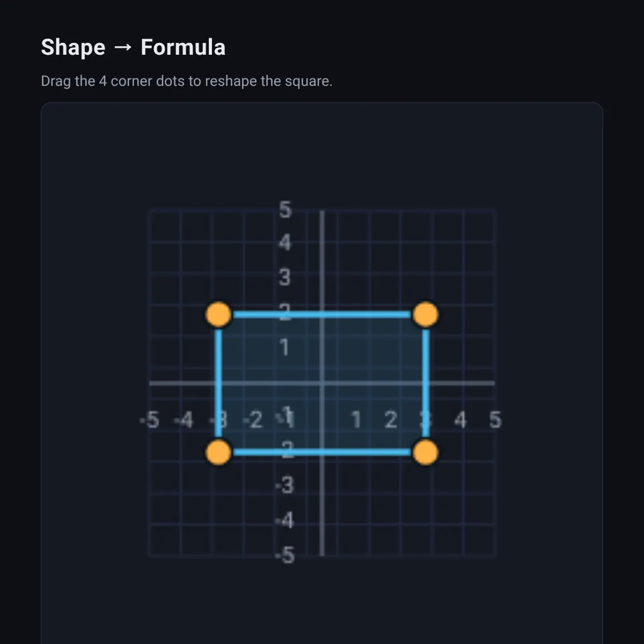Click the top-right orange corner dot

pyautogui.click(x=426, y=314)
